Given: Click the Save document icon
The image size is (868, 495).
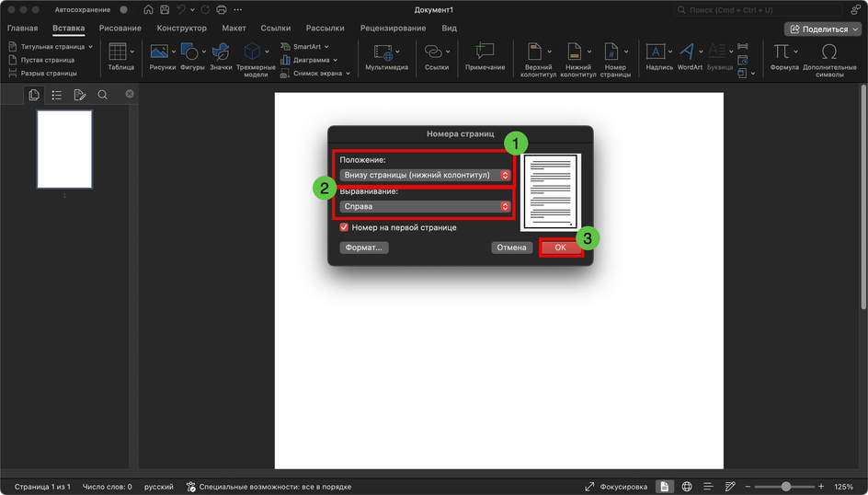Looking at the screenshot, I should click(x=165, y=9).
